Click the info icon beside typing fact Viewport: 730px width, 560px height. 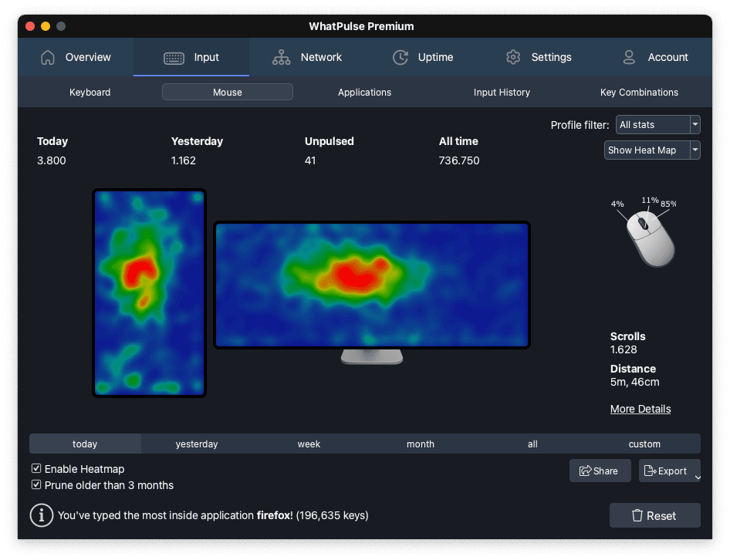click(41, 515)
